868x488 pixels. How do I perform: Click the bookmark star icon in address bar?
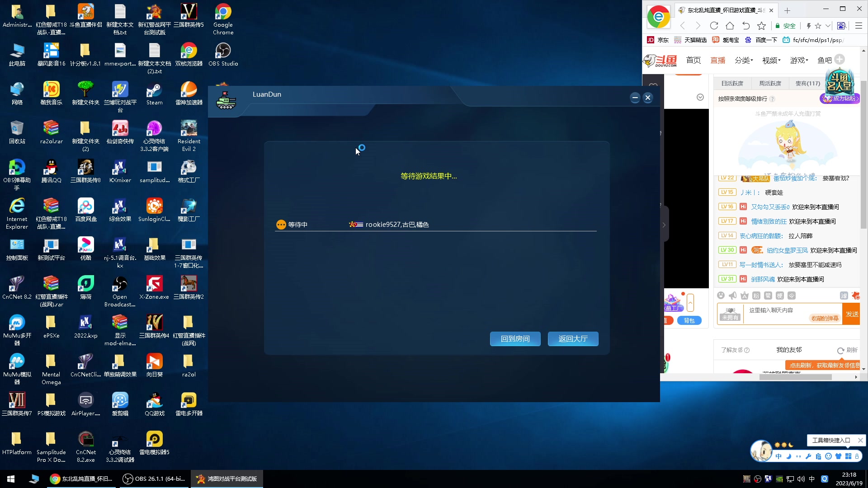click(818, 26)
